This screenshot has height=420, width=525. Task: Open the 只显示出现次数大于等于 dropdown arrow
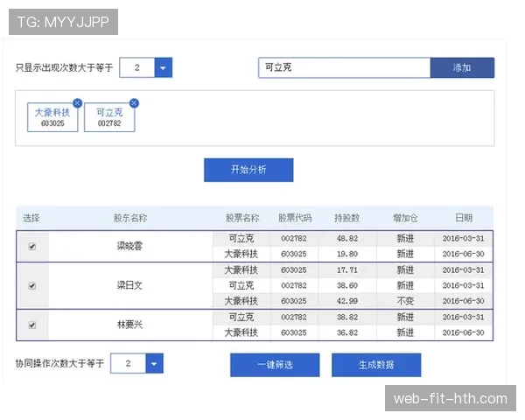(163, 67)
